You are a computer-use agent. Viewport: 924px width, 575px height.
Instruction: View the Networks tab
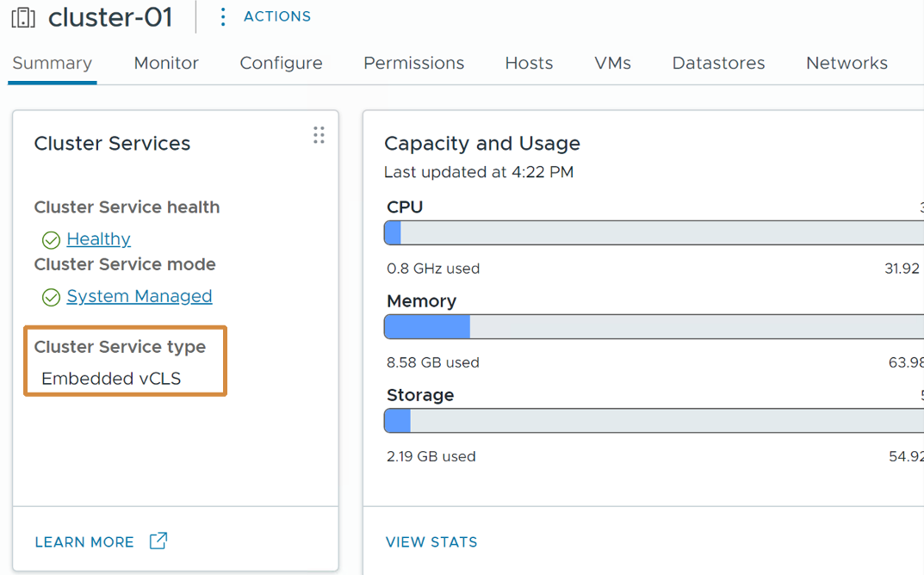pos(846,63)
